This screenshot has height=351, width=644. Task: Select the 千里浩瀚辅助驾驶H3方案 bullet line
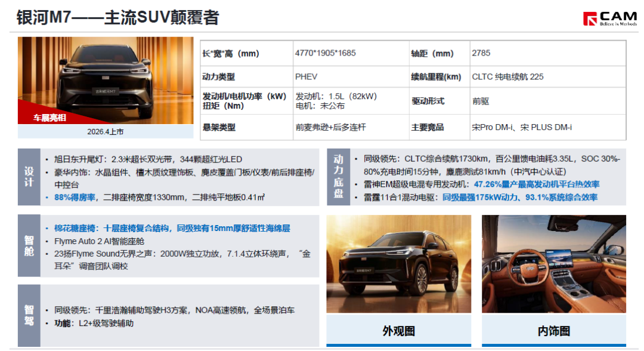175,310
